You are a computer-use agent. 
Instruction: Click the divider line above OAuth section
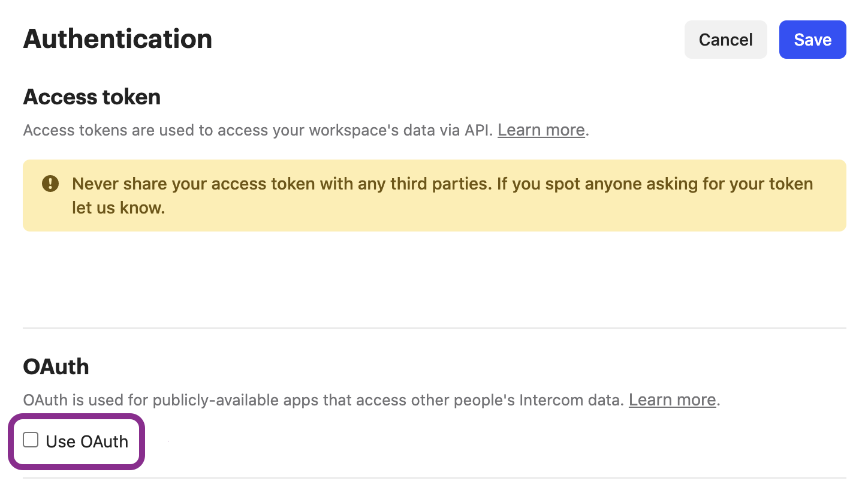pos(434,328)
